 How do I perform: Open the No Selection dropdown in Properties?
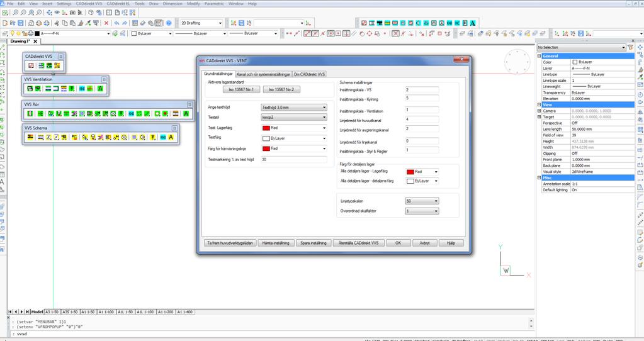pyautogui.click(x=582, y=48)
